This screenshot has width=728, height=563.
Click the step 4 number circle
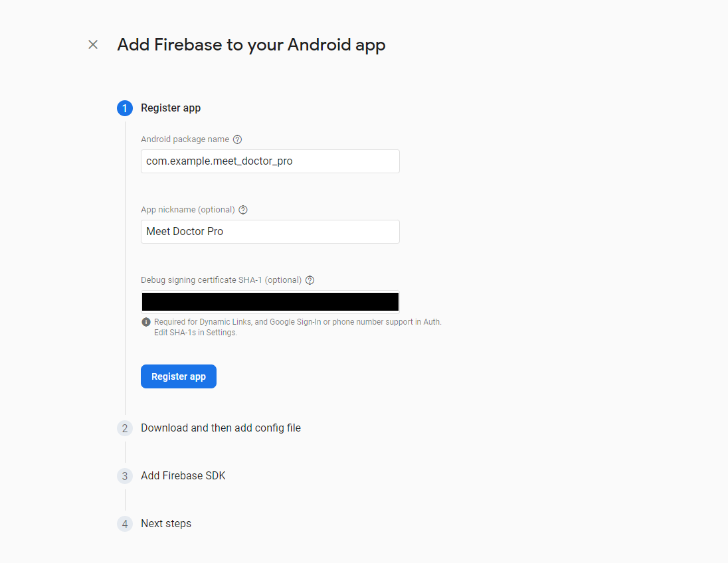click(x=125, y=524)
